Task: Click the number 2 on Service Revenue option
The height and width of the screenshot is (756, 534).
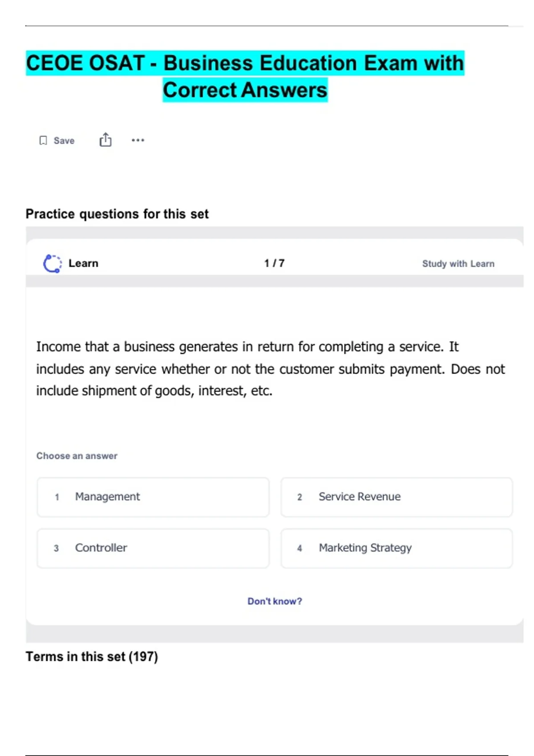Action: pyautogui.click(x=299, y=497)
